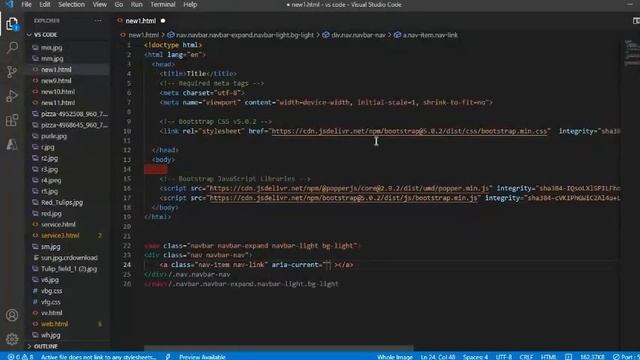Screen dimensions: 640x360
Task: Open vbg.css stylesheet
Action: [51, 291]
